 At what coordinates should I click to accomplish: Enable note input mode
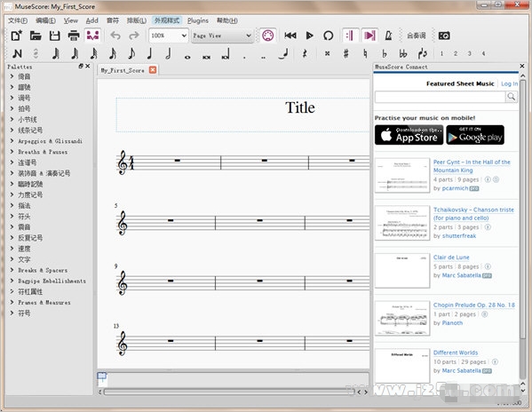pos(17,53)
